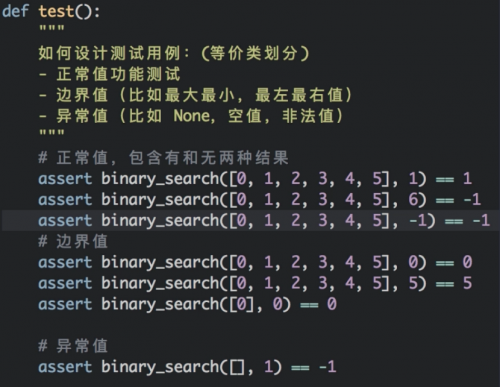Click the 'def' keyword on first line

click(x=15, y=11)
